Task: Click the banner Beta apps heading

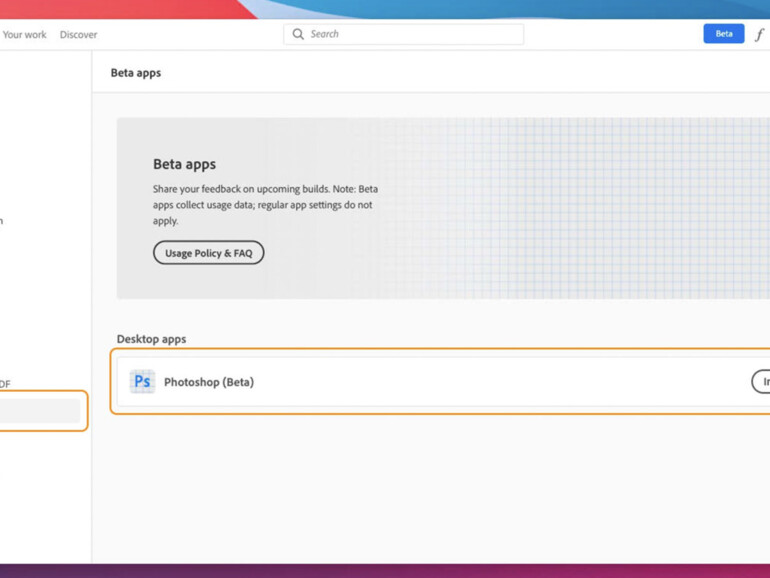Action: click(x=184, y=164)
